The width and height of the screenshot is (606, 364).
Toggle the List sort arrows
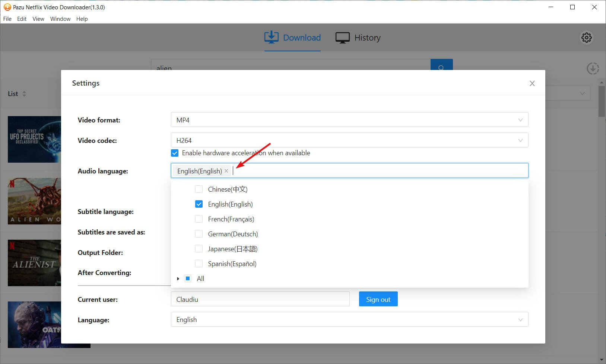coord(24,94)
